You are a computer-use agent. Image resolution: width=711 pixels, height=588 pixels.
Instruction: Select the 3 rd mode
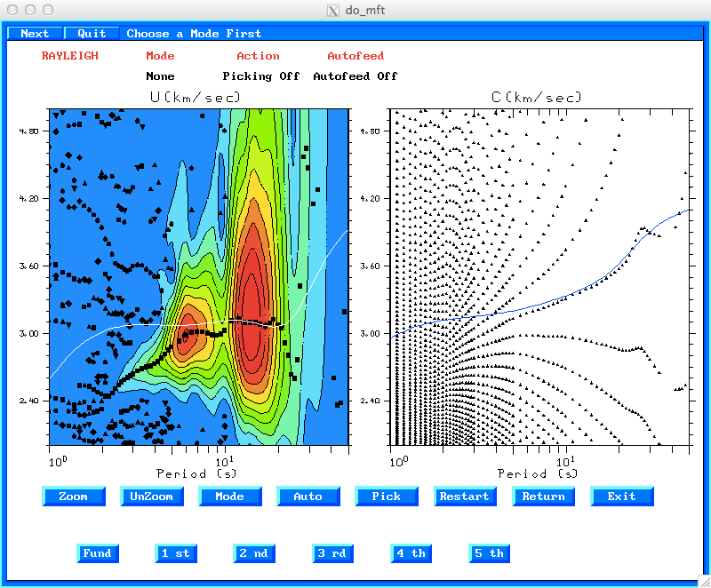pyautogui.click(x=332, y=553)
